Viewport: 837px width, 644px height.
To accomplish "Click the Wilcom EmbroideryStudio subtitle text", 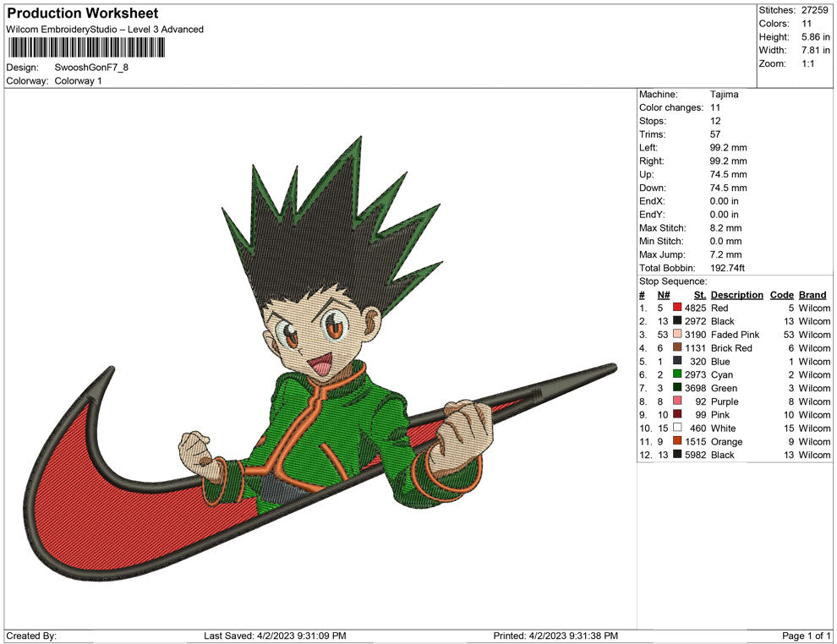I will pos(105,30).
